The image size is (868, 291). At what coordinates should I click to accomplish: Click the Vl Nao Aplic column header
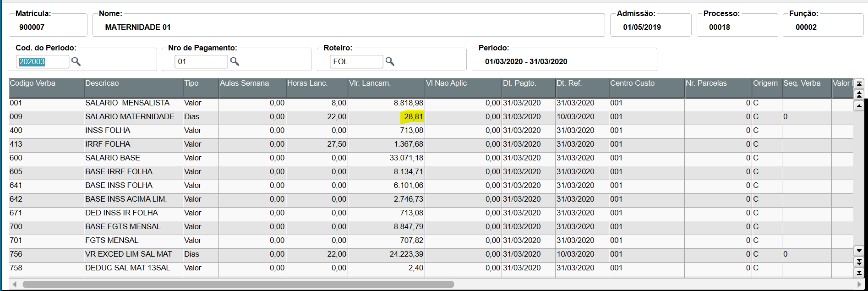pos(463,88)
